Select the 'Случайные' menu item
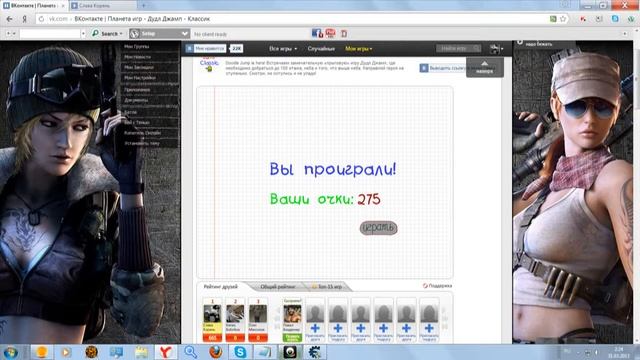 click(321, 49)
